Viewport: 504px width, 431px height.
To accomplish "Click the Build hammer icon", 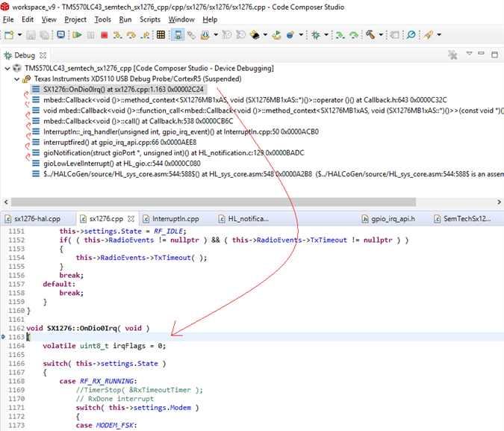I will tap(371, 35).
